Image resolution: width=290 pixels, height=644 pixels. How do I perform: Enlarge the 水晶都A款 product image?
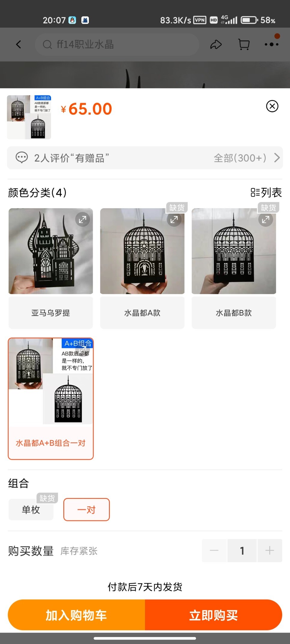[174, 220]
